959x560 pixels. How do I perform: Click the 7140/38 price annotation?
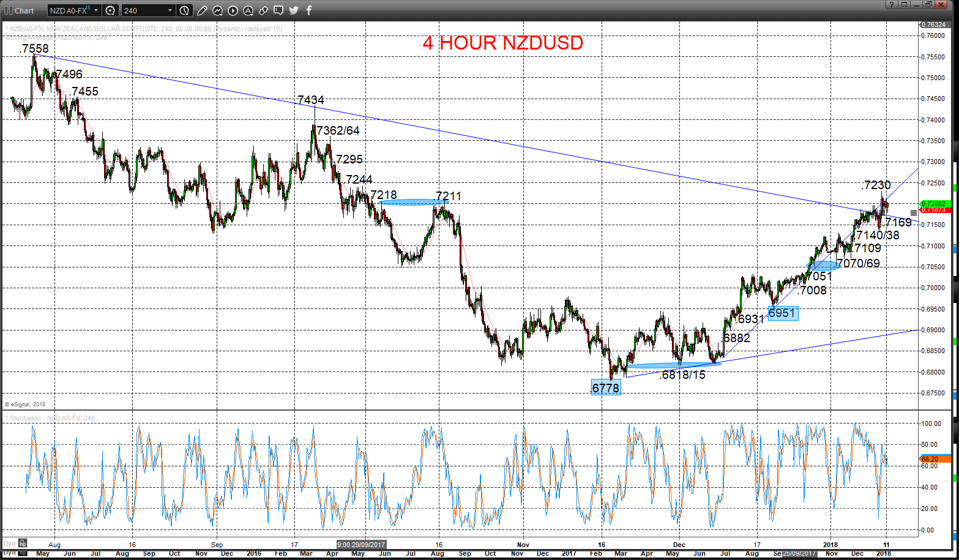click(x=878, y=235)
